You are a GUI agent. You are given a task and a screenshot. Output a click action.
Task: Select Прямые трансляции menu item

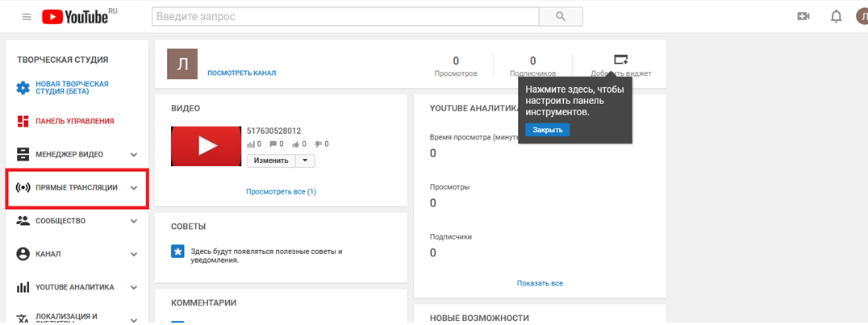tap(77, 188)
